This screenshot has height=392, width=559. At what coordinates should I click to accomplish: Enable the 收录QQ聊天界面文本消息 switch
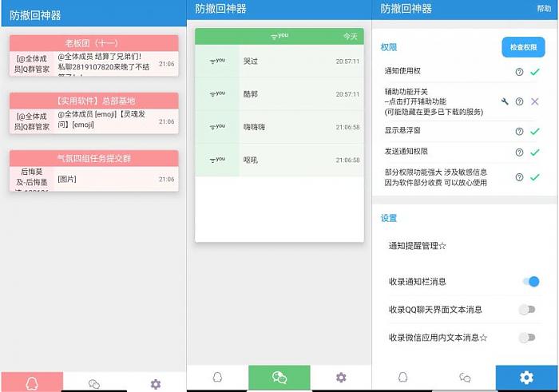tap(526, 309)
